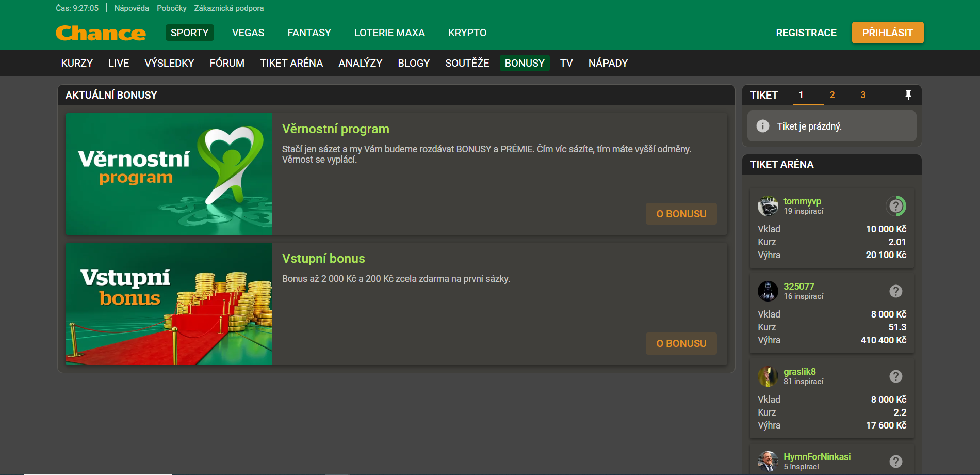Open graslik8's avatar picture
Viewport: 980px width, 475px height.
click(x=768, y=376)
